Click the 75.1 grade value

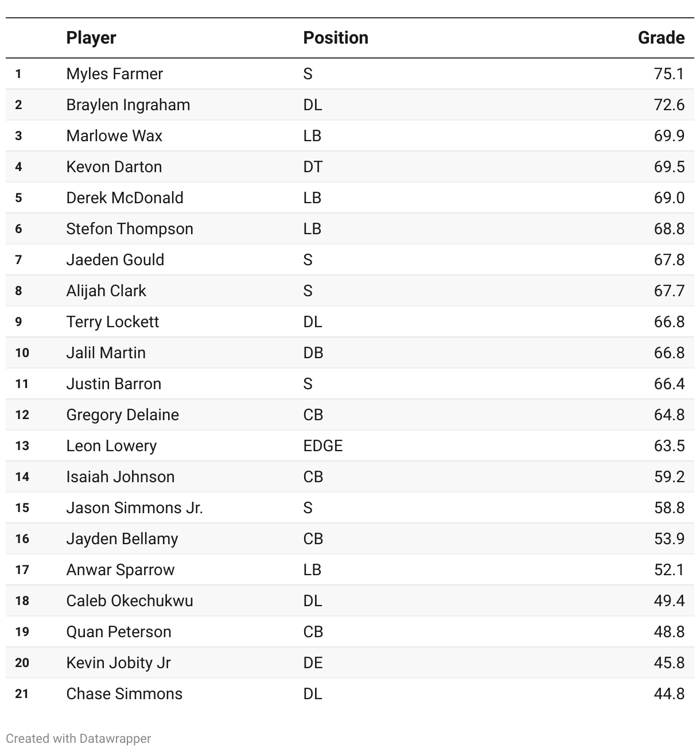(x=669, y=73)
